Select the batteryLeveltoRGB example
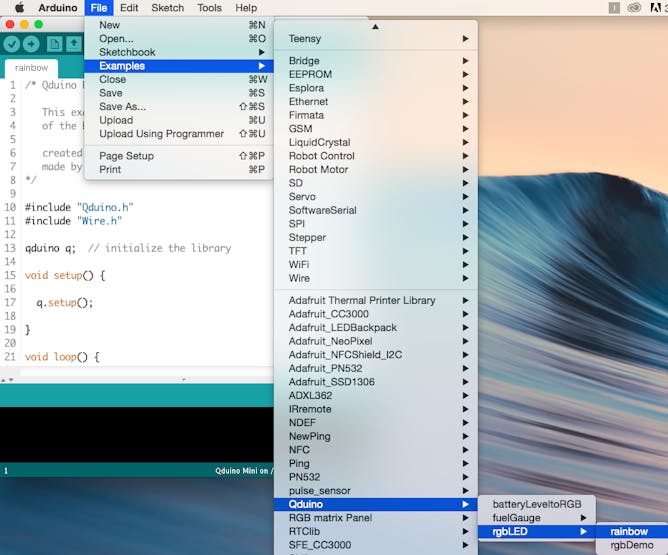Image resolution: width=668 pixels, height=555 pixels. tap(537, 504)
